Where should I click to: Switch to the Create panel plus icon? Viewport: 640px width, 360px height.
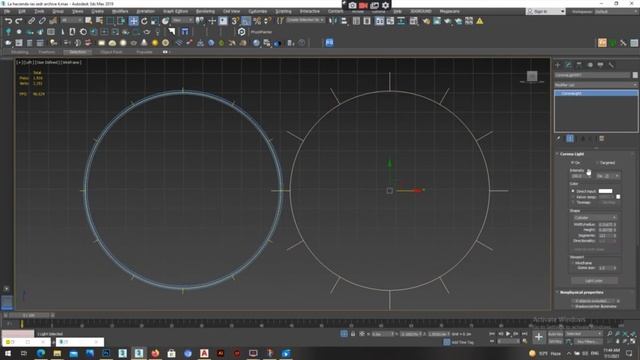point(558,65)
